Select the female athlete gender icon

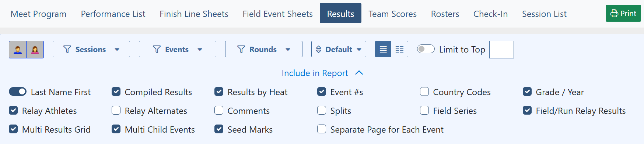[x=35, y=50]
